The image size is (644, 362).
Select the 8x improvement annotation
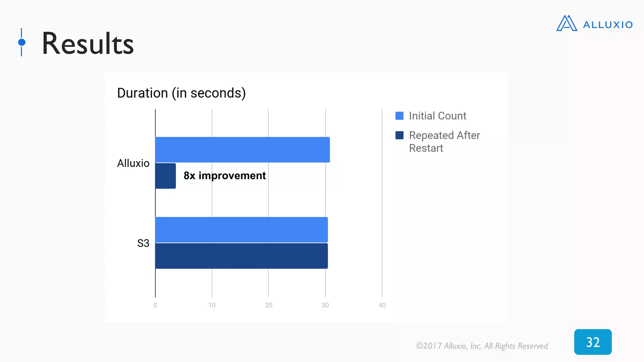coord(225,176)
